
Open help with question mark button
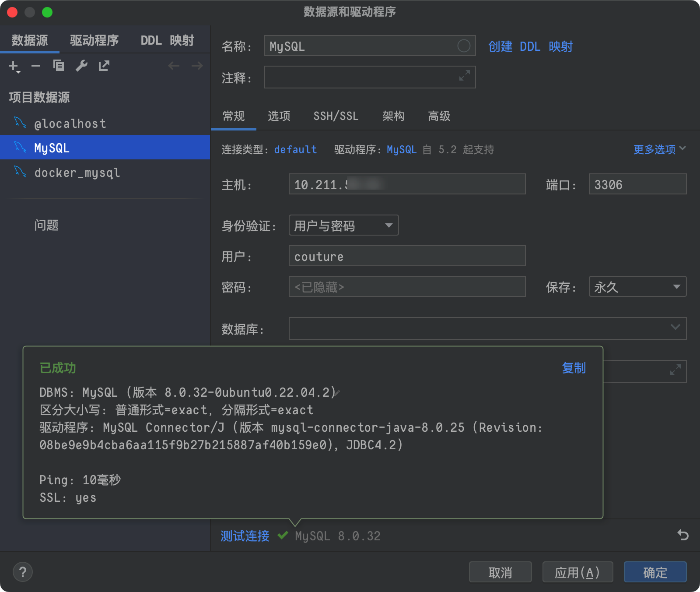click(23, 572)
